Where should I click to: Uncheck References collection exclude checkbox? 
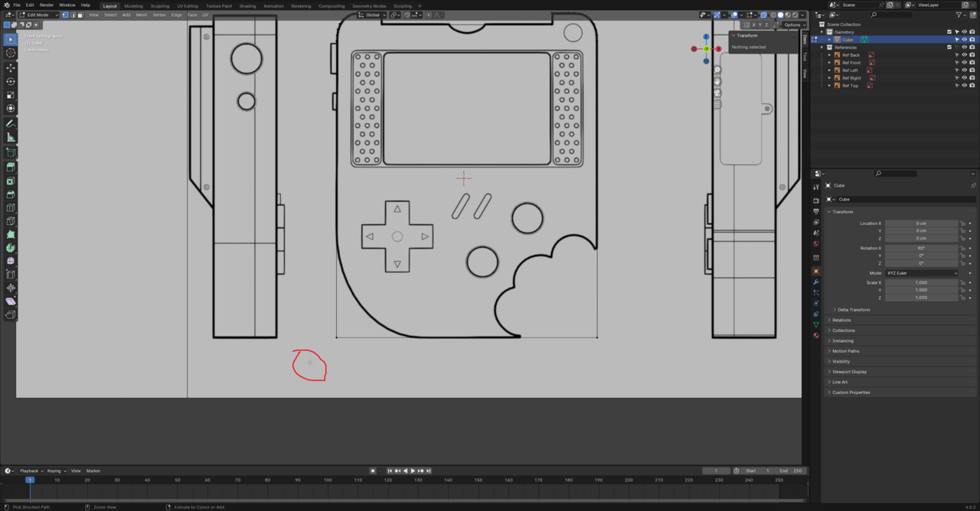(x=949, y=47)
